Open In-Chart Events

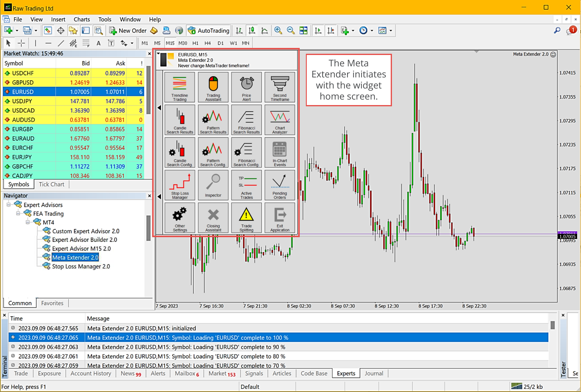[280, 152]
